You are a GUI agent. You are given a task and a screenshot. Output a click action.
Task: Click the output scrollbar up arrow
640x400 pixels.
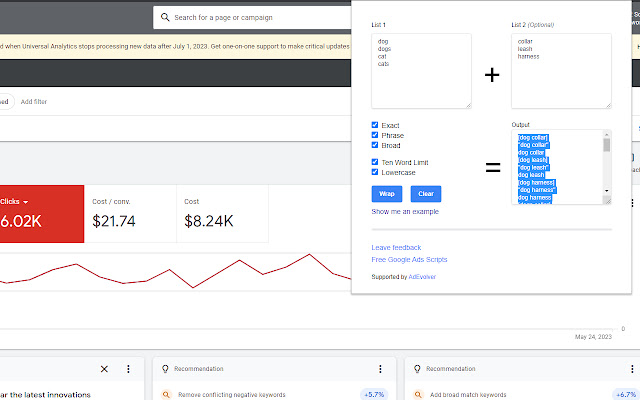click(607, 134)
